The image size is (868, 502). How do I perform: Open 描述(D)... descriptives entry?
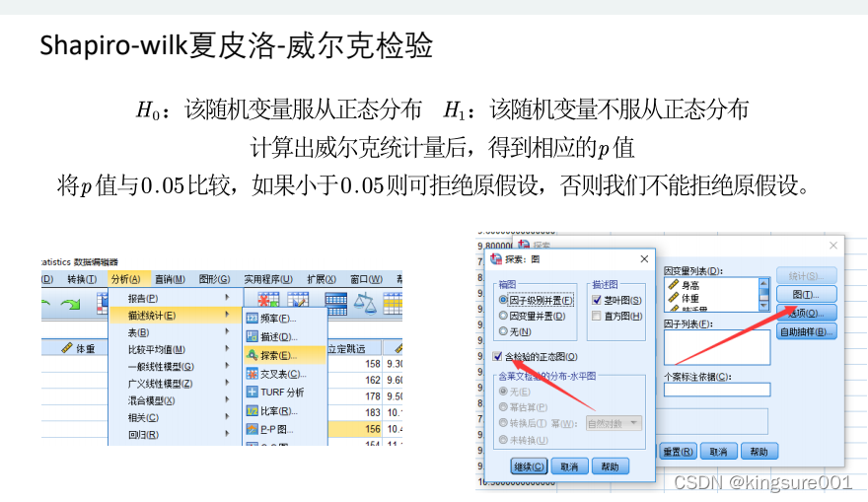point(284,336)
